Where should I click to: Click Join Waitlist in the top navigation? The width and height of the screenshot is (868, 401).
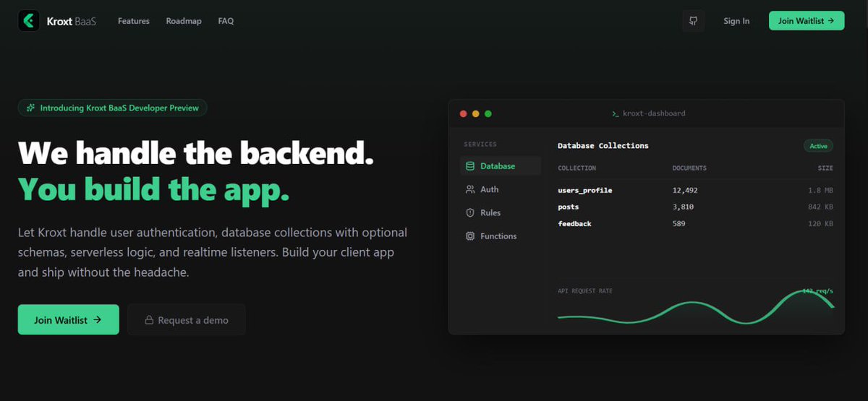[807, 21]
